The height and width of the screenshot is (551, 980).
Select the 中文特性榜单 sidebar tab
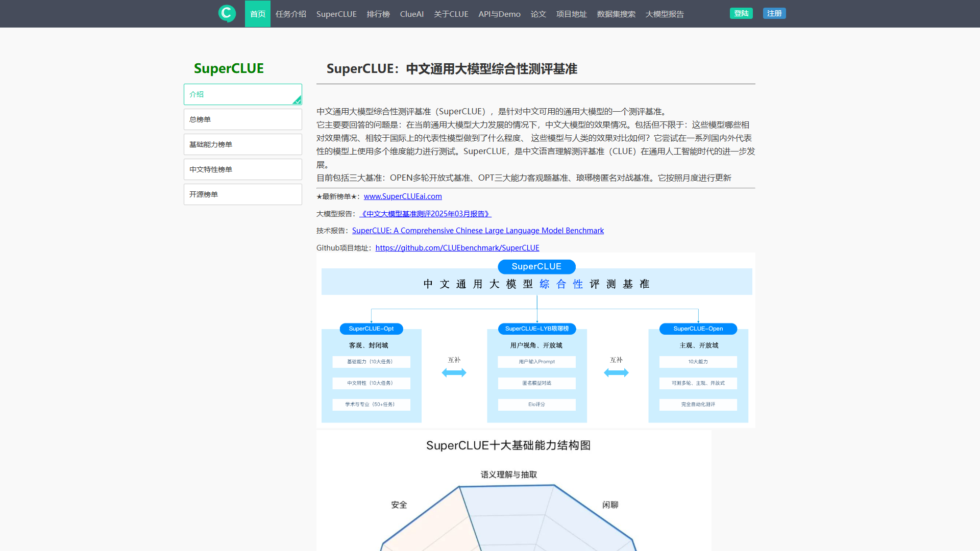pyautogui.click(x=243, y=169)
